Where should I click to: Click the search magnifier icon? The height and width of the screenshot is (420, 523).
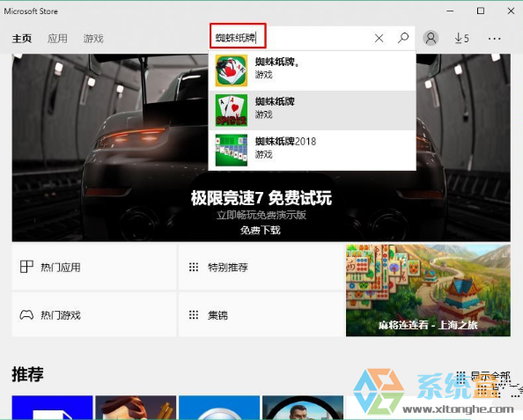point(403,38)
